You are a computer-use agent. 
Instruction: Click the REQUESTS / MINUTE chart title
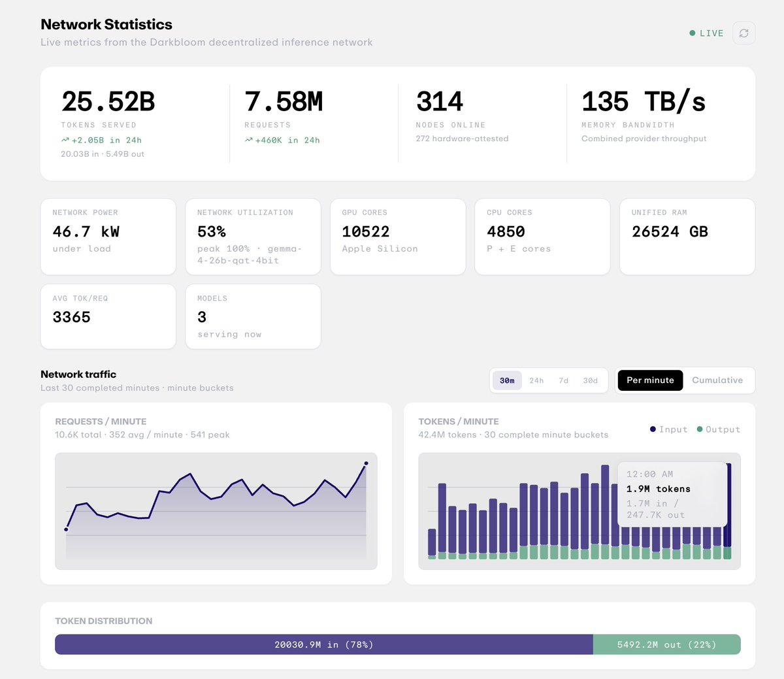[x=101, y=422]
